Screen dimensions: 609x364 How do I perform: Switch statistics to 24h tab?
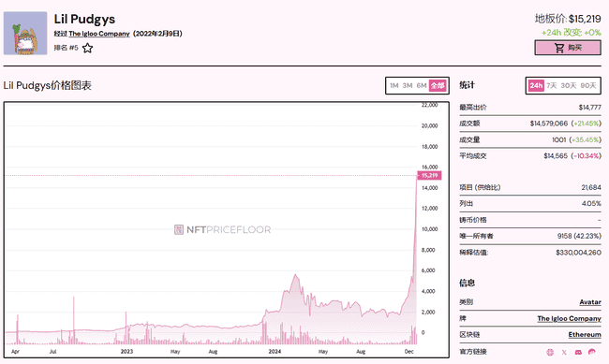[536, 85]
